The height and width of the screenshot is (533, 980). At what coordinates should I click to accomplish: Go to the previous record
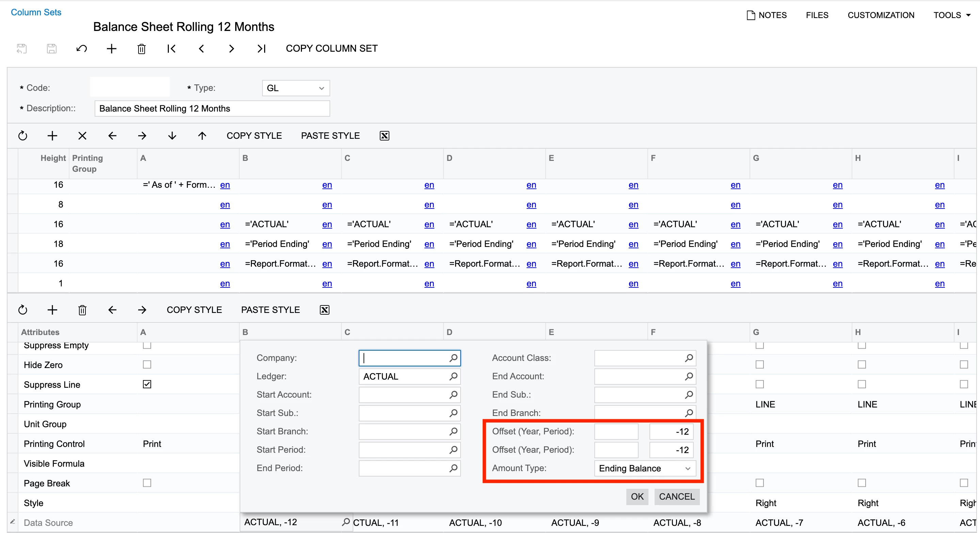pos(202,49)
